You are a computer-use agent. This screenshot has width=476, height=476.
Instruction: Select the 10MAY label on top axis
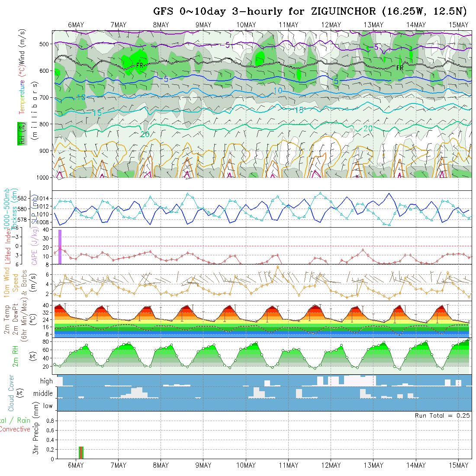click(x=246, y=25)
